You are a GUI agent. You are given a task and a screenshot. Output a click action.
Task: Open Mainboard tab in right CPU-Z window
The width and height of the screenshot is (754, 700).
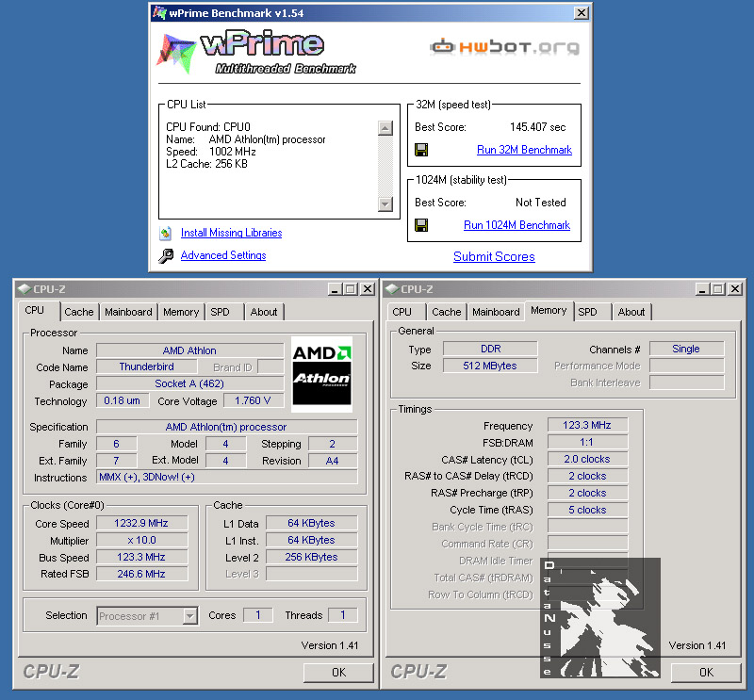[496, 312]
